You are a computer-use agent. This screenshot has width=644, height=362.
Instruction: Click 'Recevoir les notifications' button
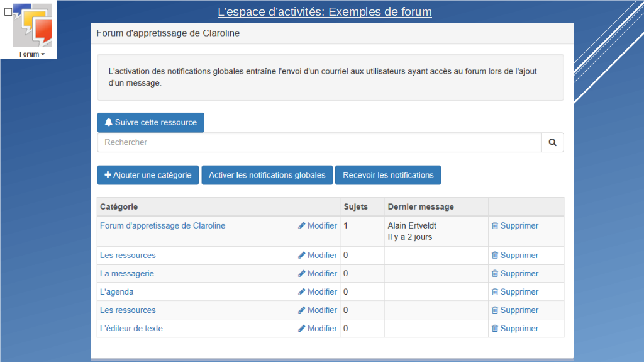tap(388, 175)
